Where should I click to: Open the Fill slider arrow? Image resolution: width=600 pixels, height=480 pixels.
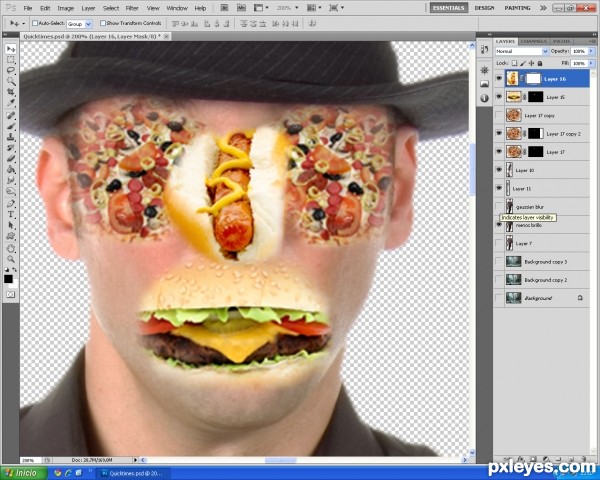pyautogui.click(x=592, y=63)
